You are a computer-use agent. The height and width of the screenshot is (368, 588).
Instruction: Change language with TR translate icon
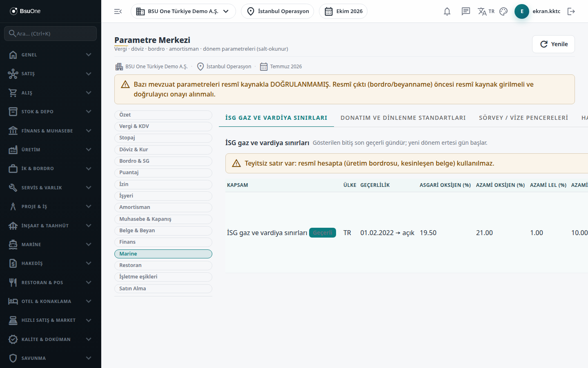coord(486,11)
